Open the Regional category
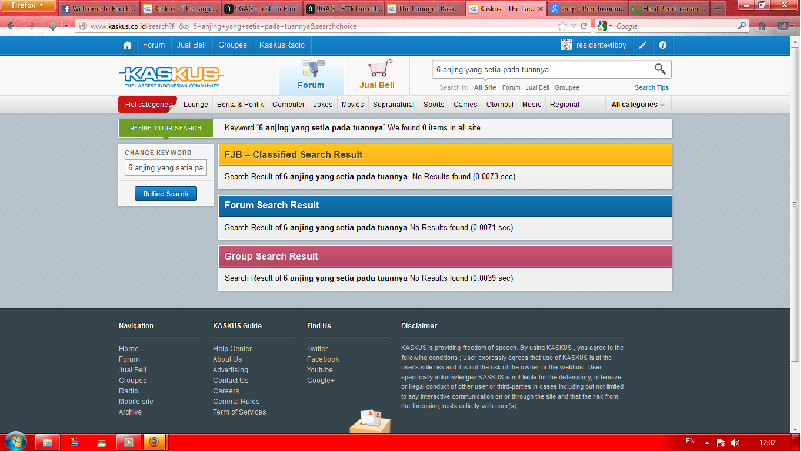The width and height of the screenshot is (801, 452). pos(564,104)
